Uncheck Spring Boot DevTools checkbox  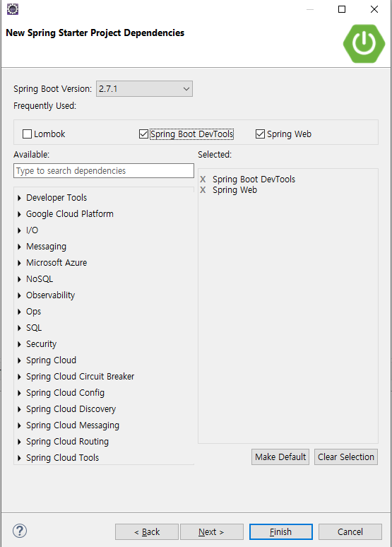pos(143,134)
